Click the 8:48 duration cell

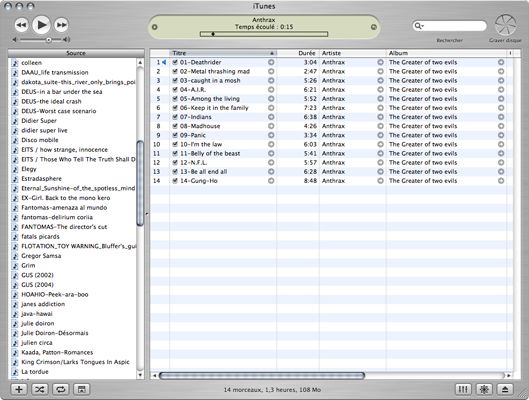(x=310, y=181)
